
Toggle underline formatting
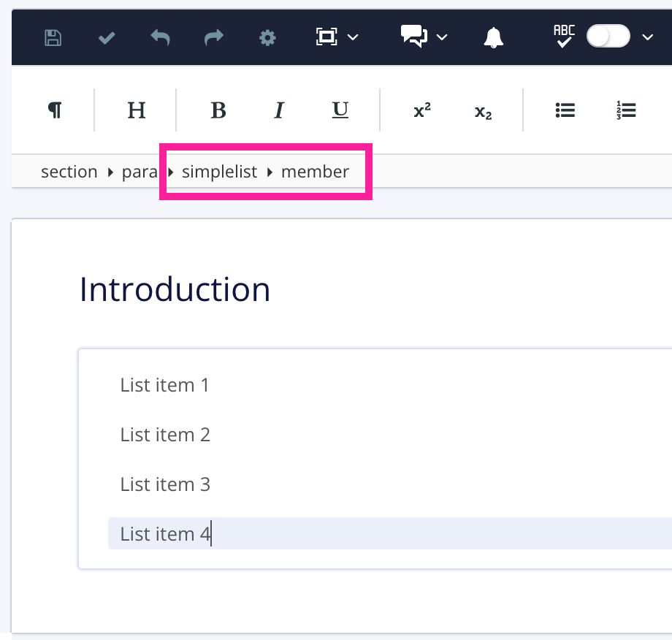340,110
